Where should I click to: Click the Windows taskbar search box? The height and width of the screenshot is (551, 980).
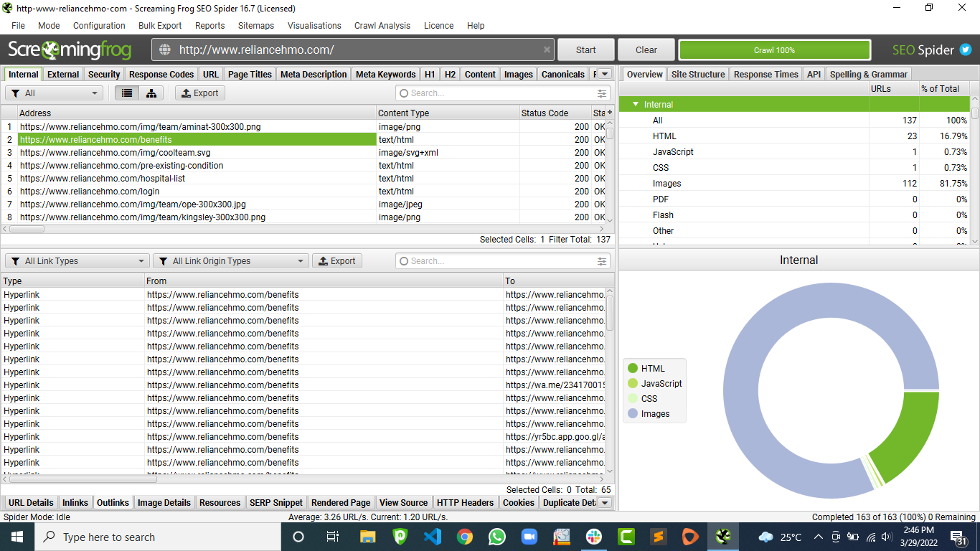point(157,537)
